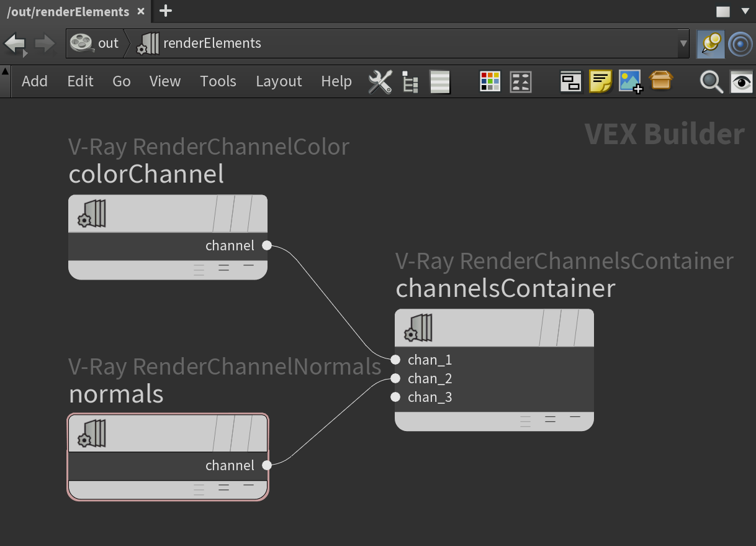Click the magnifying glass find icon
This screenshot has height=546, width=756.
pos(711,82)
